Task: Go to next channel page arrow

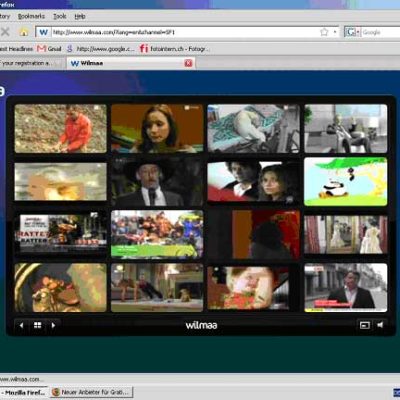Action: click(x=53, y=325)
